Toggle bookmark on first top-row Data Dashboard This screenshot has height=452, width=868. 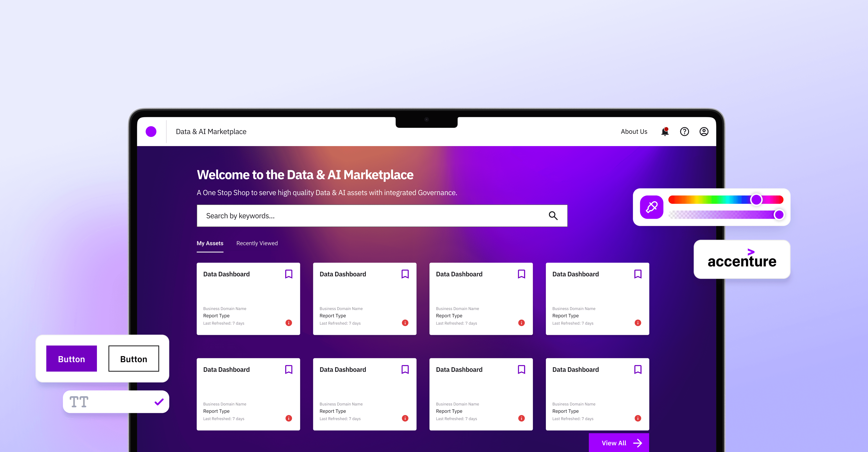[289, 274]
